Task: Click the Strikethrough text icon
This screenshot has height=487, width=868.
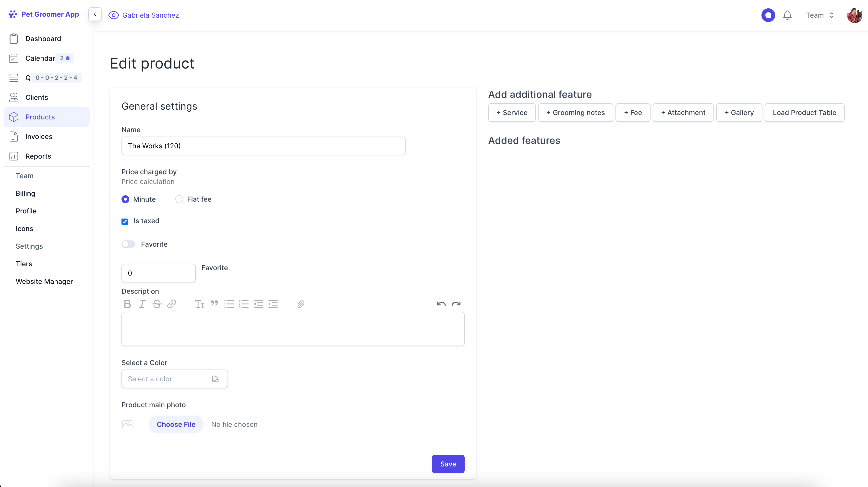Action: coord(157,304)
